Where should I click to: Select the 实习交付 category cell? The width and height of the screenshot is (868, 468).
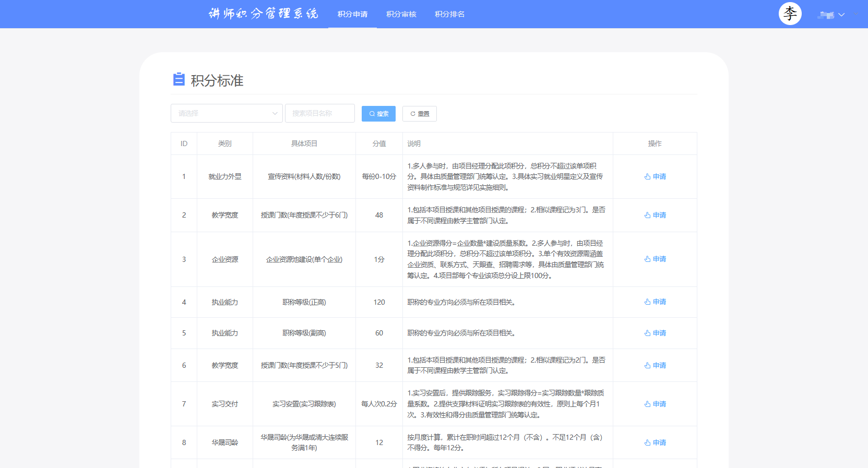click(225, 404)
